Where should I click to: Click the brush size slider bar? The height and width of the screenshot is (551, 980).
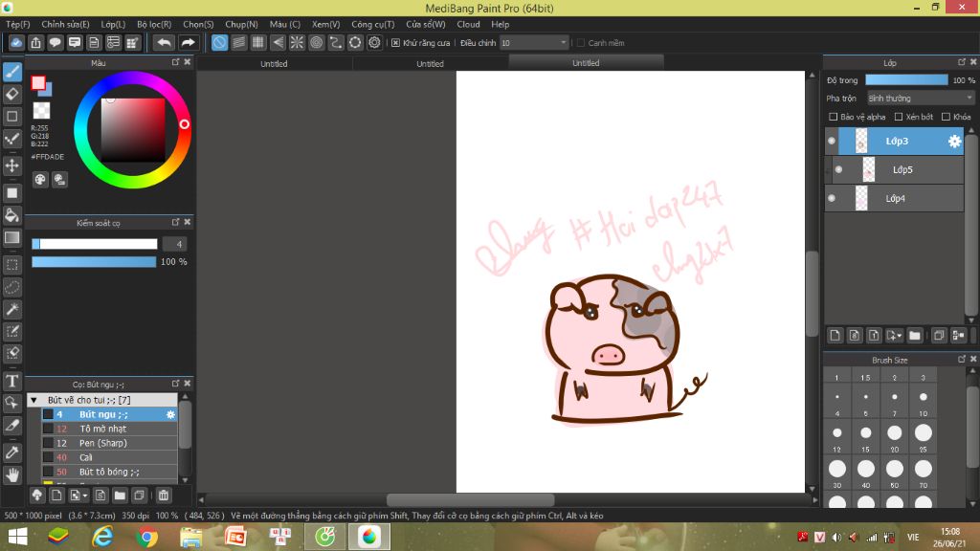pyautogui.click(x=95, y=244)
